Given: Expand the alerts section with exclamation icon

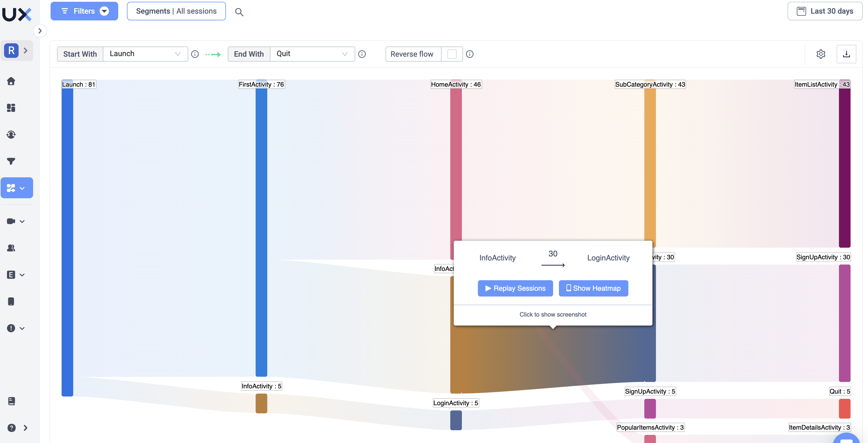Looking at the screenshot, I should (x=22, y=328).
